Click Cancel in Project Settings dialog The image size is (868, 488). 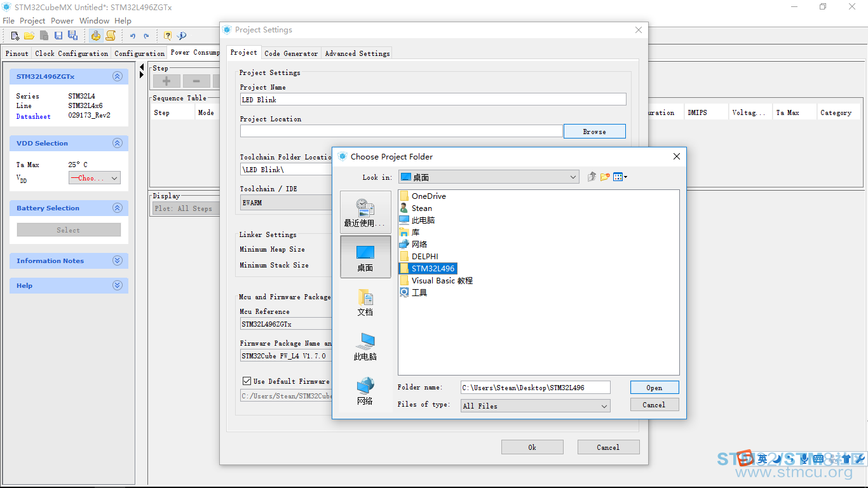(608, 447)
